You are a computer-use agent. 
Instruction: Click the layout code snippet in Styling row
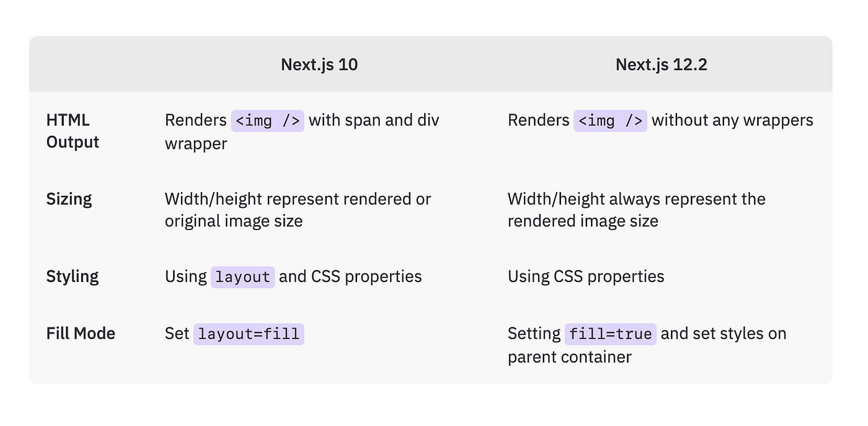243,277
